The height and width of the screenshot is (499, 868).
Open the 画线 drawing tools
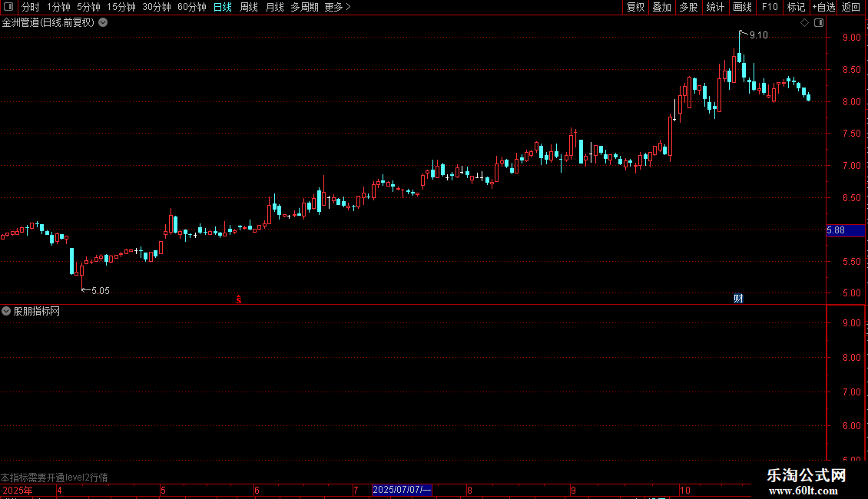point(742,7)
